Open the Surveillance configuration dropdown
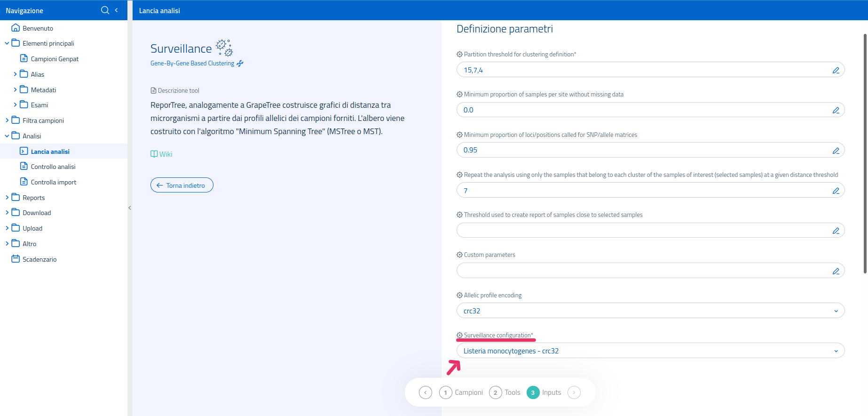Image resolution: width=868 pixels, height=416 pixels. tap(650, 351)
